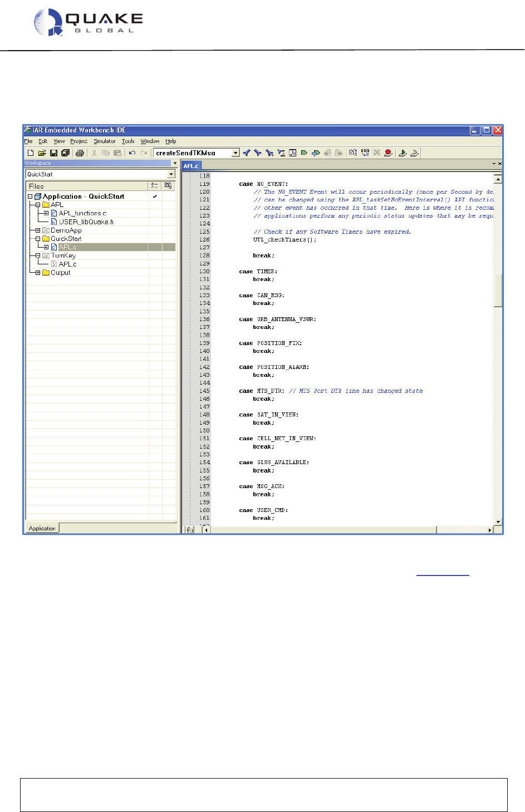
Task: Close the Workspace panel
Action: pos(175,164)
